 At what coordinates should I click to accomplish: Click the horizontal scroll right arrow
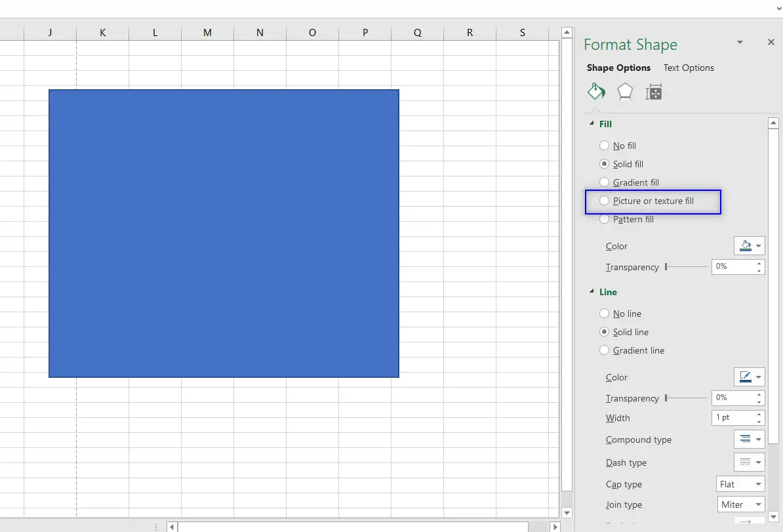[x=555, y=527]
